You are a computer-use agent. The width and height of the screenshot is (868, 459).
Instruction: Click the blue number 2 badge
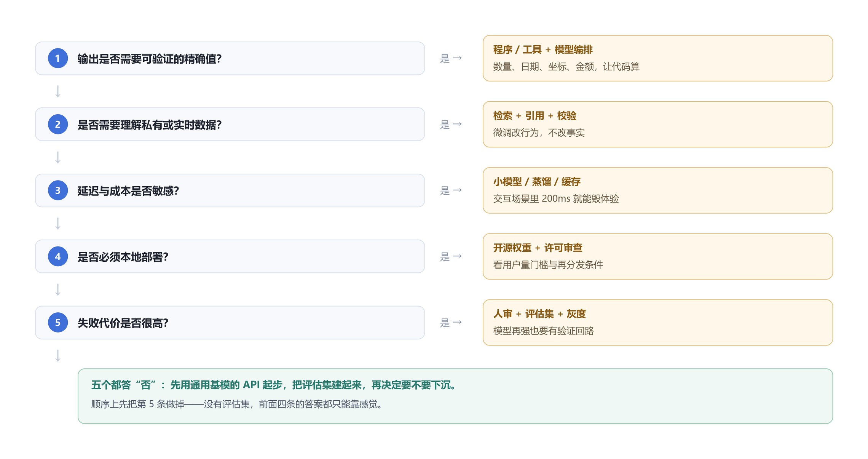(58, 124)
